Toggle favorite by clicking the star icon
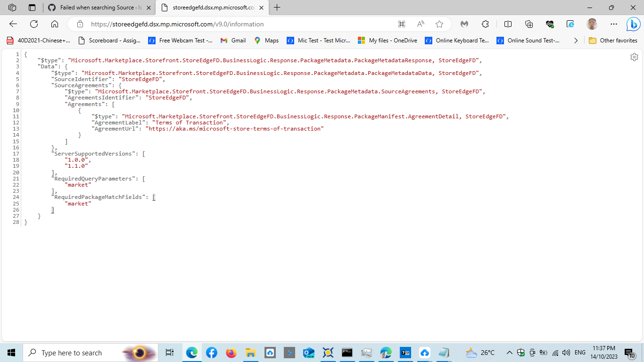The height and width of the screenshot is (362, 644). [439, 24]
